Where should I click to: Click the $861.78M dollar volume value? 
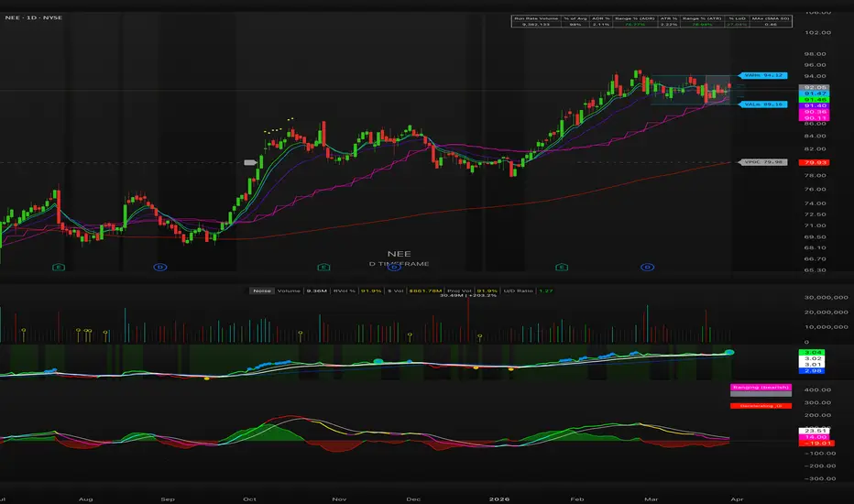[x=425, y=291]
